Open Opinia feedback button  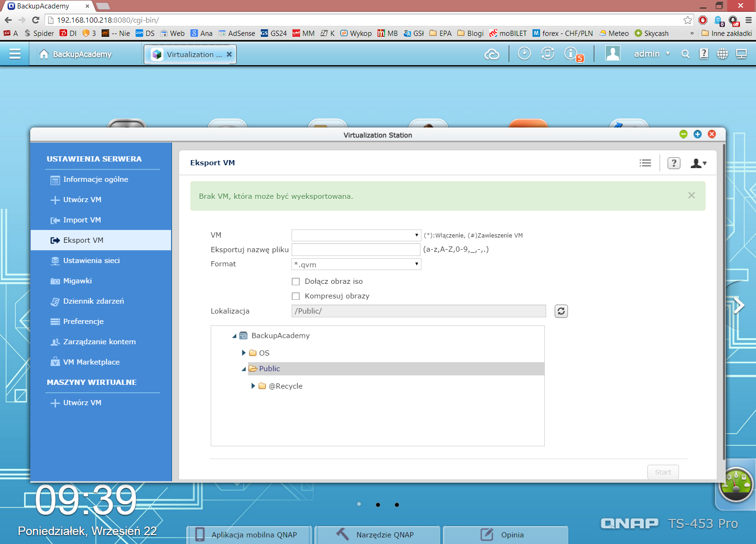coord(505,535)
